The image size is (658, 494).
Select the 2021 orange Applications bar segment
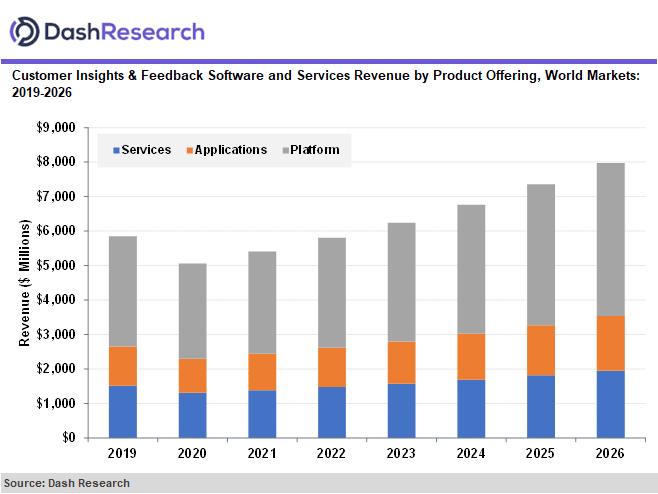262,372
